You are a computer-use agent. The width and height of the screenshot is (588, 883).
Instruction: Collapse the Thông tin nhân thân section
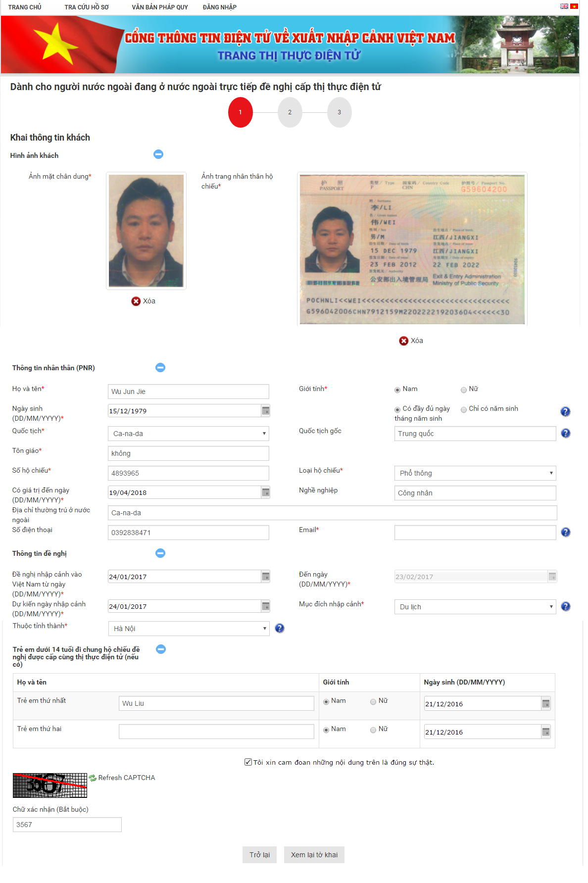tap(160, 367)
